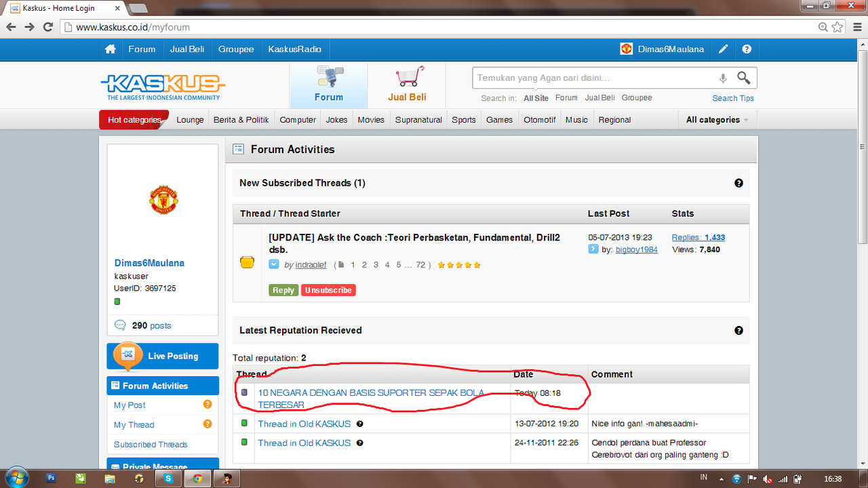868x488 pixels.
Task: Click Forum in the blue top navbar
Action: pyautogui.click(x=142, y=49)
